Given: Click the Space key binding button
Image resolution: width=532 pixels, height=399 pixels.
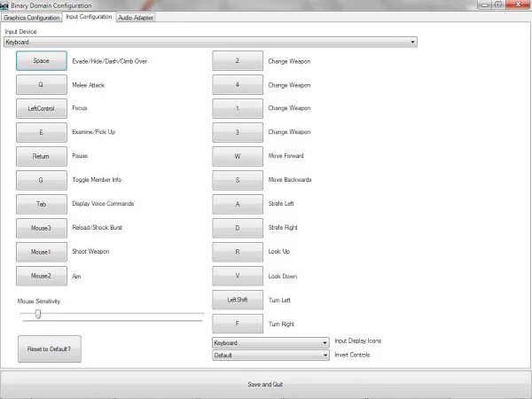Looking at the screenshot, I should [42, 60].
